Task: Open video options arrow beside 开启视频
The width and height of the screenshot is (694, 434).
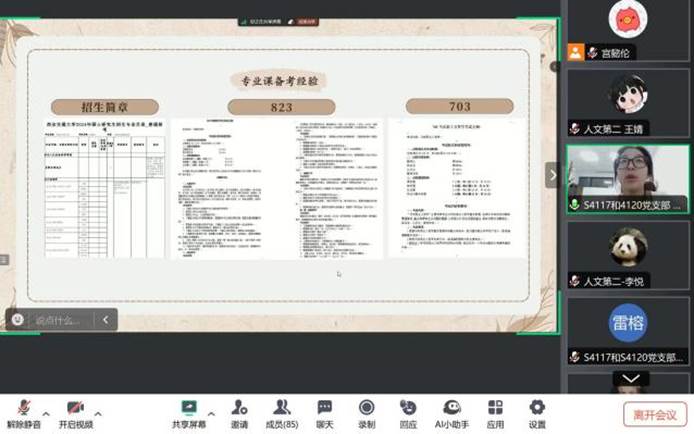Action: pos(98,410)
